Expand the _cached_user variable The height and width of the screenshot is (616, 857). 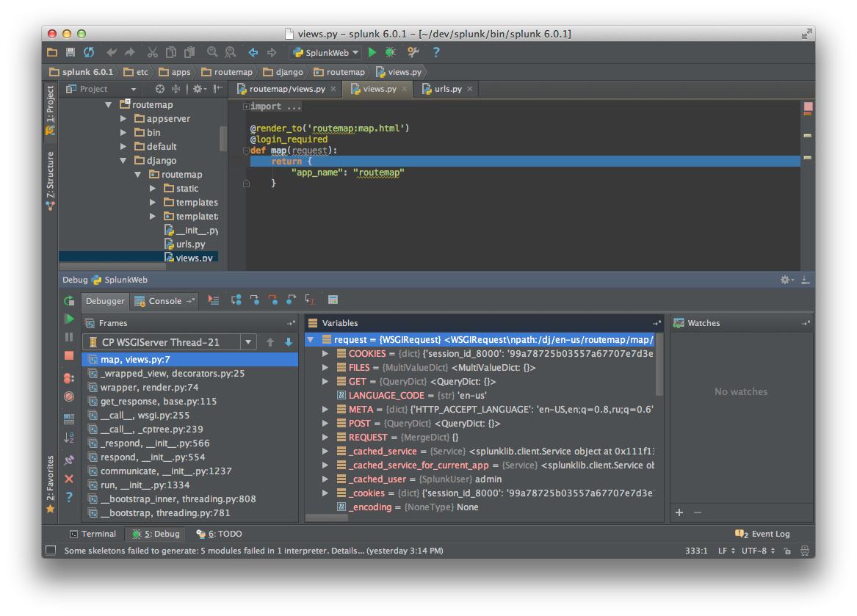tap(325, 479)
